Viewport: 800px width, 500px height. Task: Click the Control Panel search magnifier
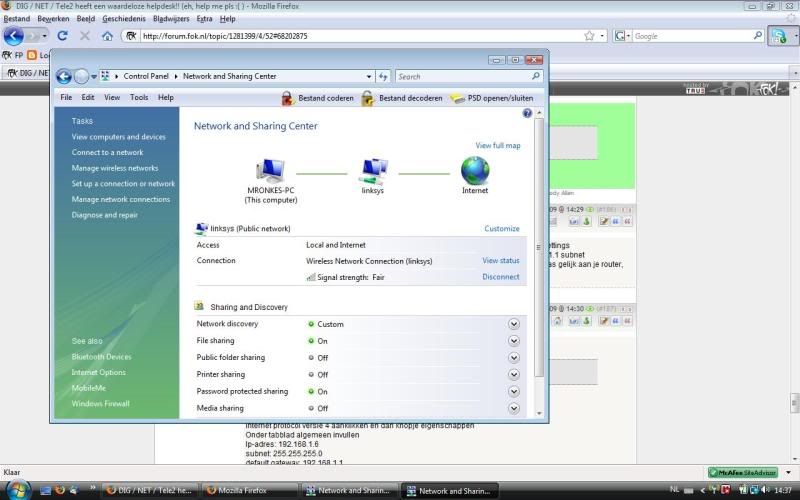tap(536, 76)
